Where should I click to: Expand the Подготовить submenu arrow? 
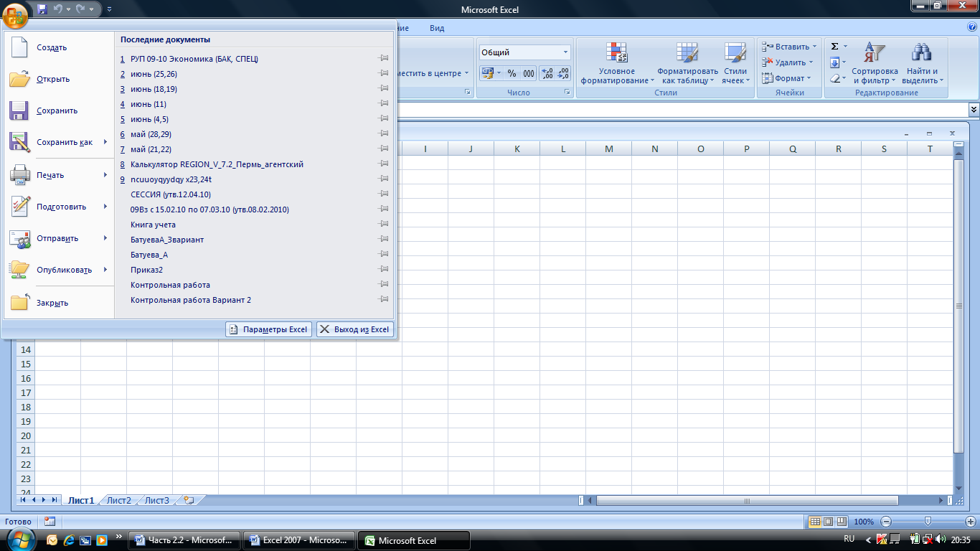105,207
